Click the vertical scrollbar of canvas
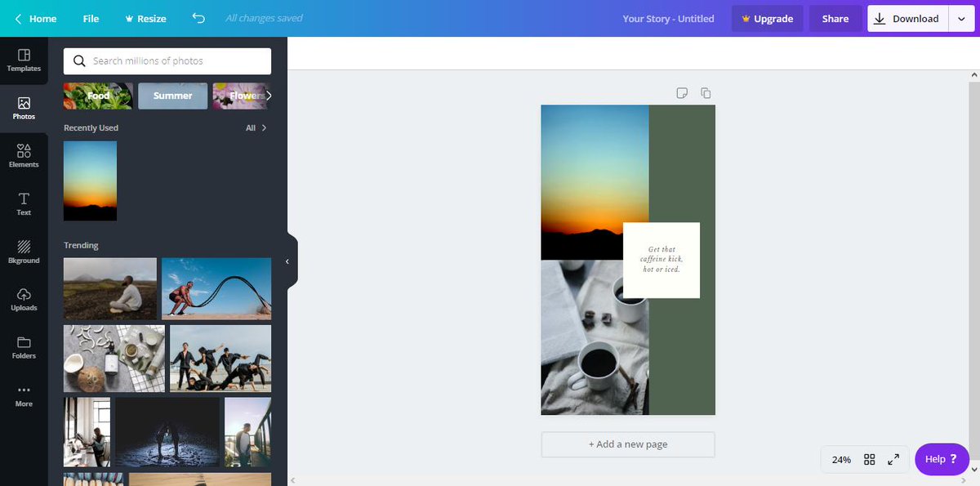 coord(974,271)
